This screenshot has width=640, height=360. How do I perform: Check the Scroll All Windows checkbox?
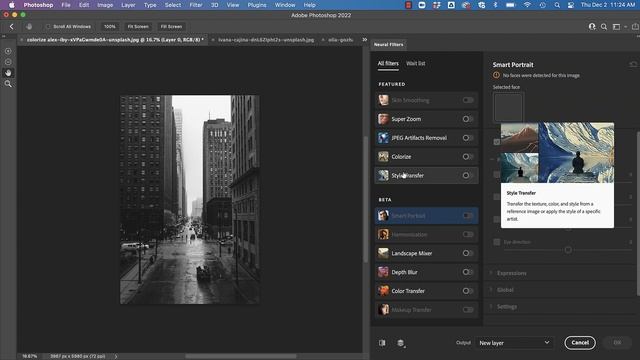[x=48, y=27]
